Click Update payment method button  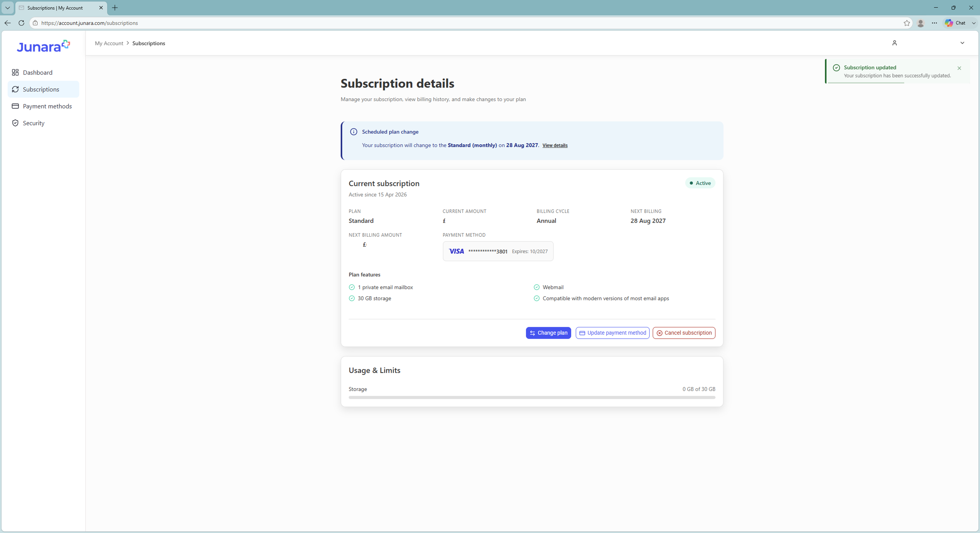(x=612, y=333)
